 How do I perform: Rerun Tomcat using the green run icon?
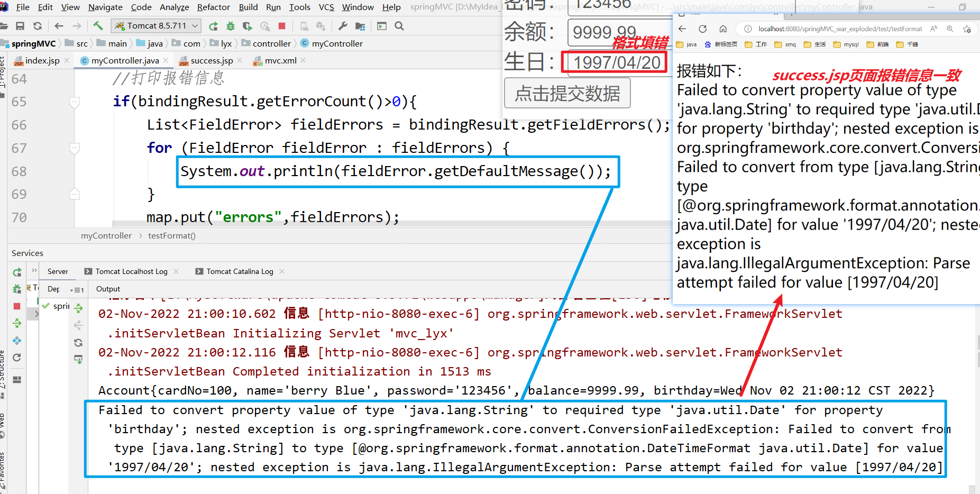(213, 26)
